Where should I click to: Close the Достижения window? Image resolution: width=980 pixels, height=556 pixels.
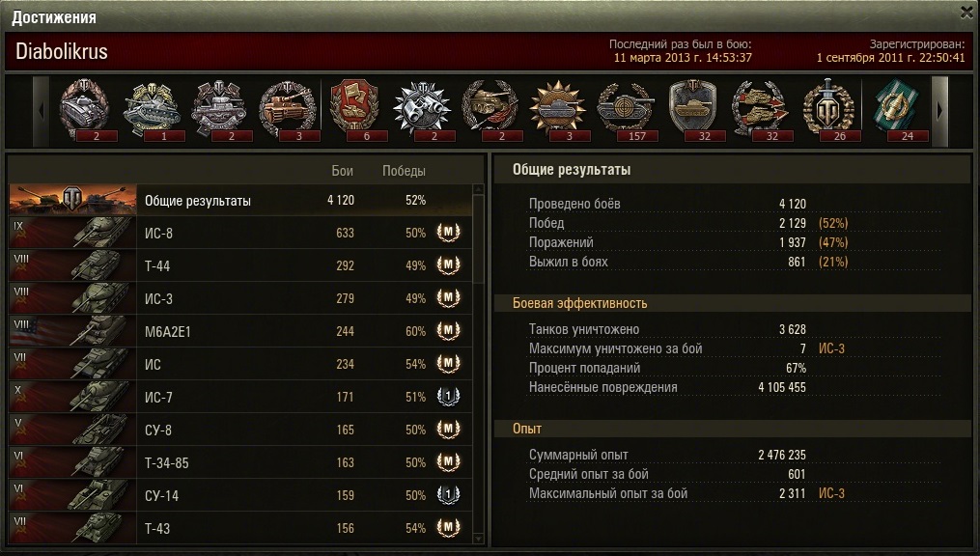pos(966,13)
